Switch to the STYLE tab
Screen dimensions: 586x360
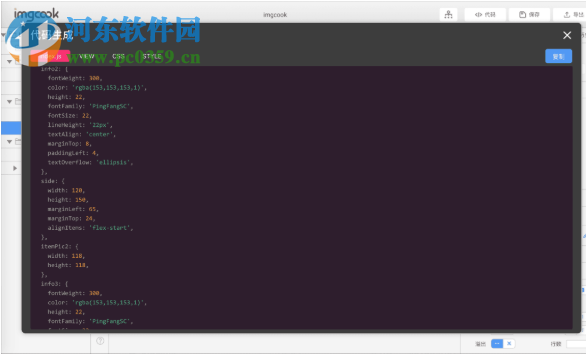[152, 56]
